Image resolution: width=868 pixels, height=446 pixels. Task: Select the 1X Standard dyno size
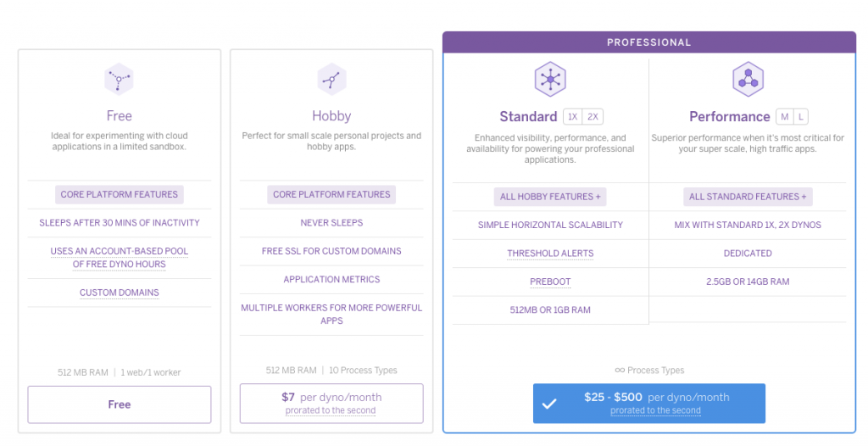pyautogui.click(x=573, y=117)
